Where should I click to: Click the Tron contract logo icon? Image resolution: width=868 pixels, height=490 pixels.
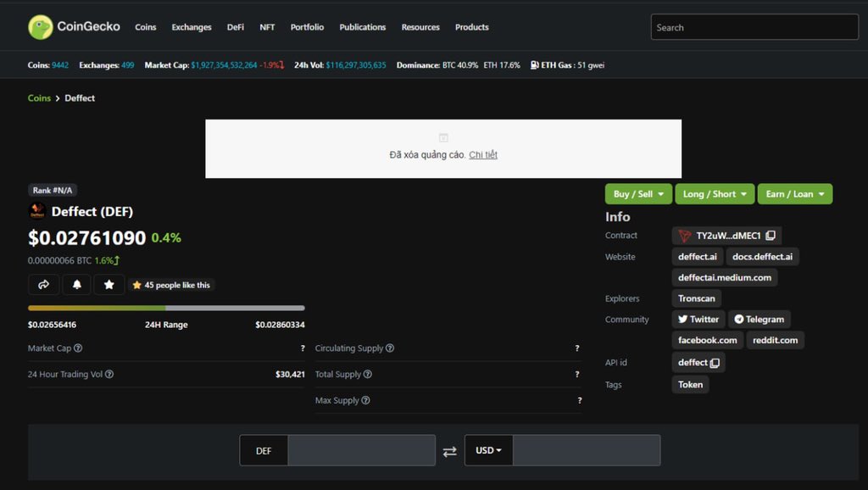(x=685, y=236)
